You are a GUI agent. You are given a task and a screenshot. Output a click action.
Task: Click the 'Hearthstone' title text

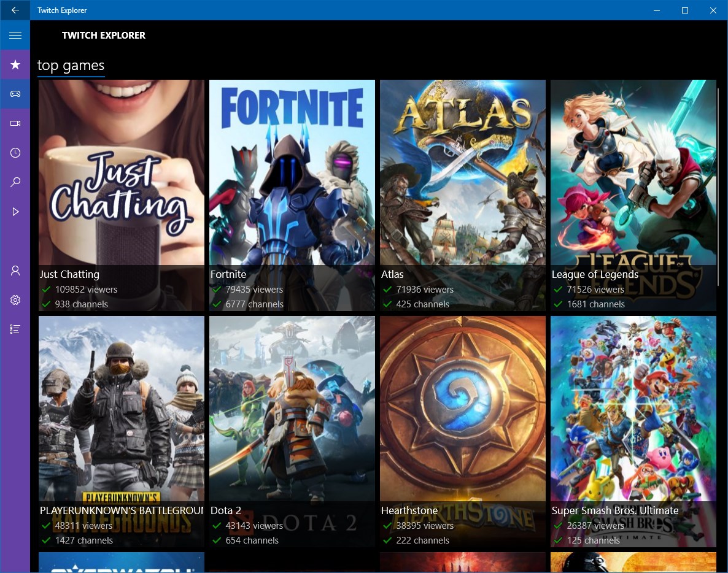[409, 510]
